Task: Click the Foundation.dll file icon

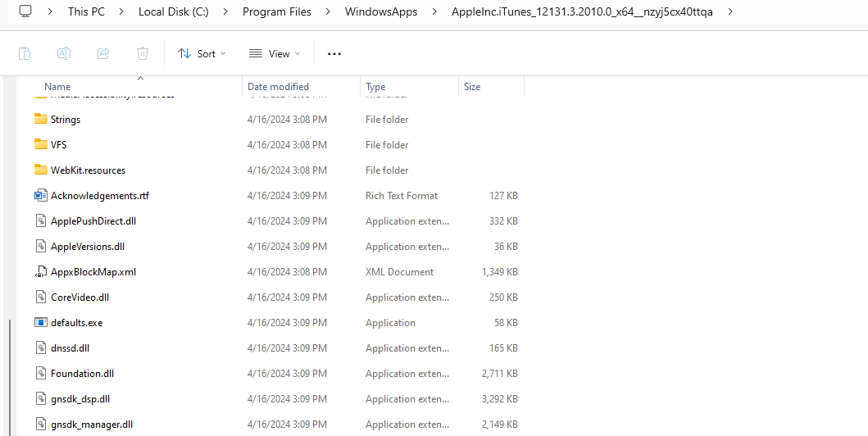Action: pyautogui.click(x=40, y=374)
